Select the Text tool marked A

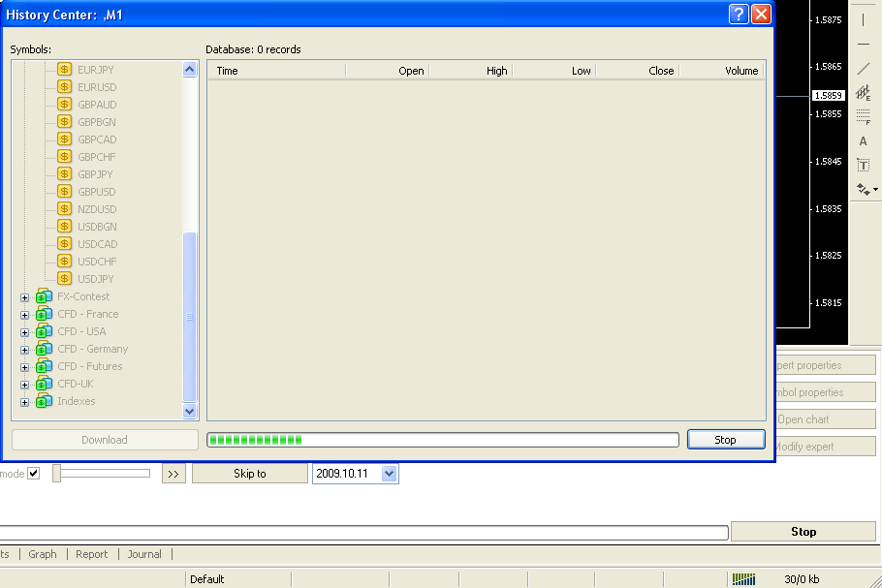pyautogui.click(x=864, y=141)
